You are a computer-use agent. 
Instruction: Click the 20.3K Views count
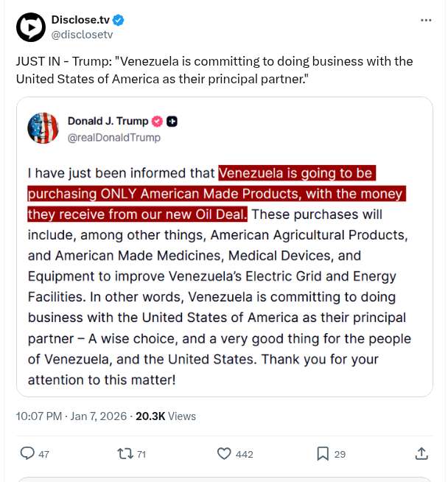[166, 416]
